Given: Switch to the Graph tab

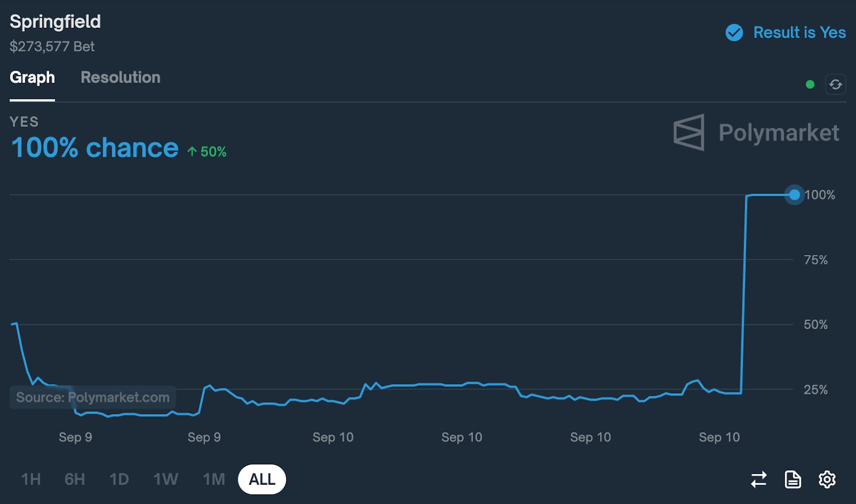Looking at the screenshot, I should (x=32, y=78).
